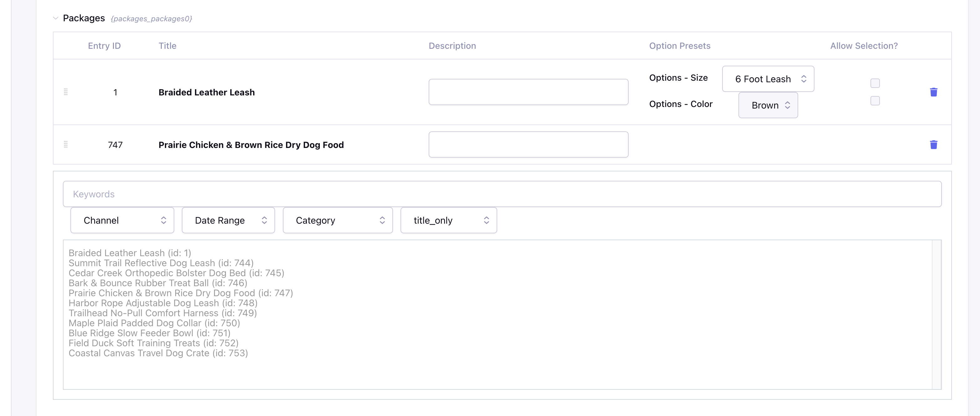
Task: Click the Options - Color label
Action: (681, 104)
